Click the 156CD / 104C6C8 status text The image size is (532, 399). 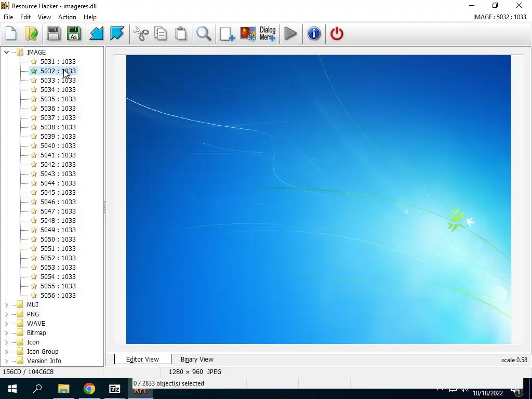click(28, 372)
